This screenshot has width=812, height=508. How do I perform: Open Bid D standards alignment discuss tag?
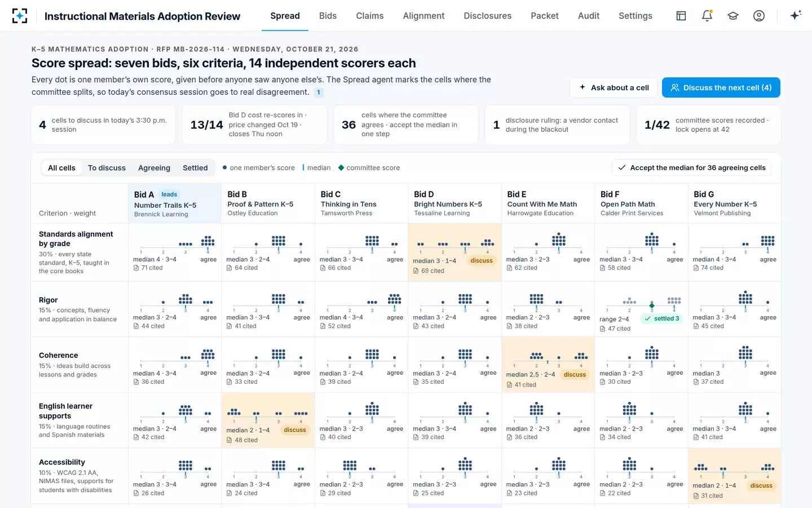482,261
